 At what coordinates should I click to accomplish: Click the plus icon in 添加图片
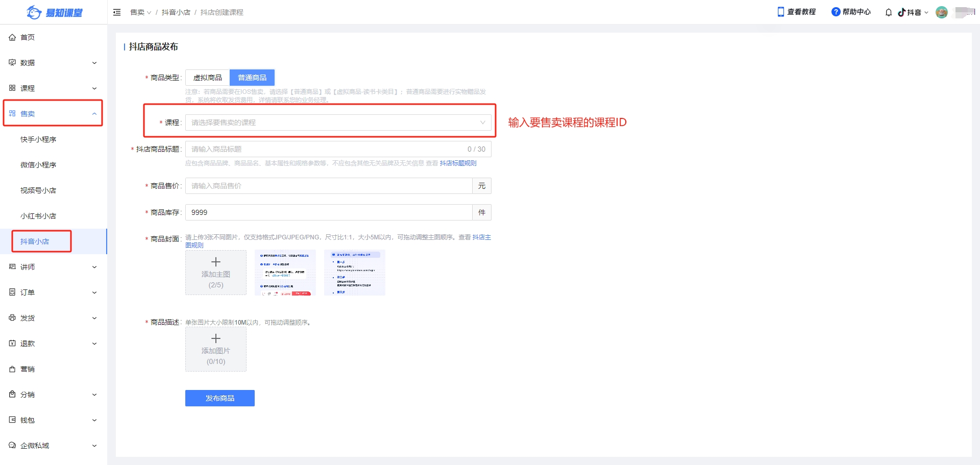[x=216, y=338]
